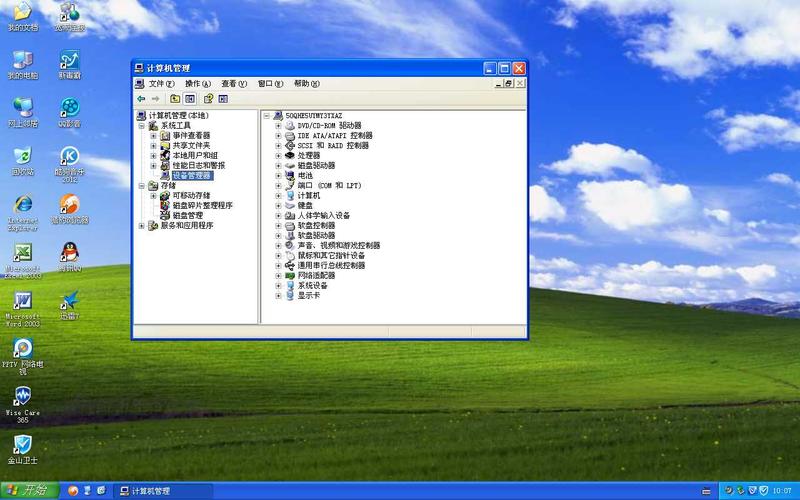
Task: Click the 电池 battery device icon
Action: click(x=290, y=176)
